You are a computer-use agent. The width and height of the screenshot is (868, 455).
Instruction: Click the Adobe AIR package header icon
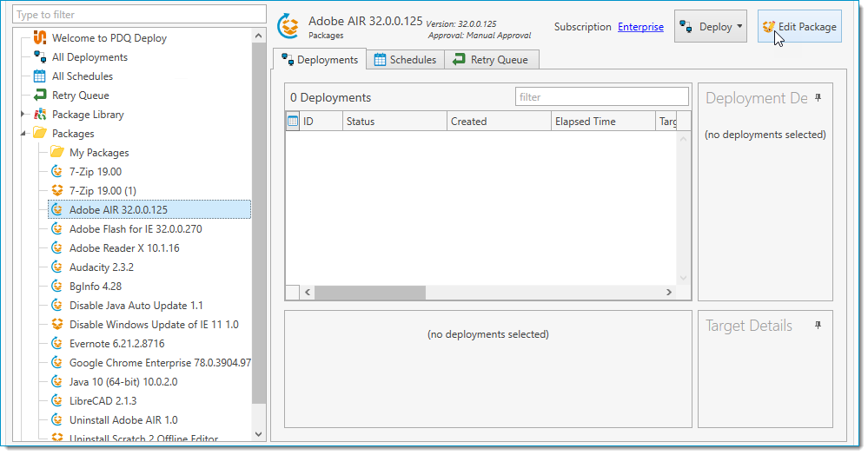click(288, 26)
